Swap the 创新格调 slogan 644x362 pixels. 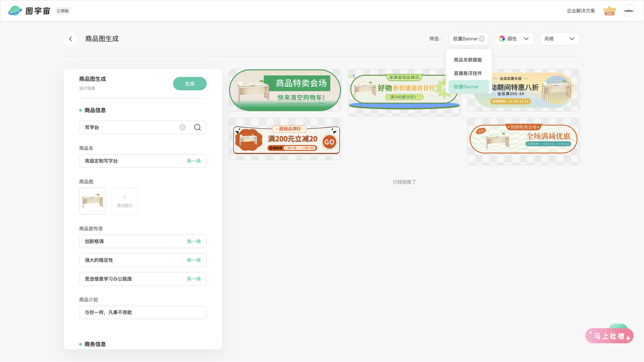click(194, 241)
